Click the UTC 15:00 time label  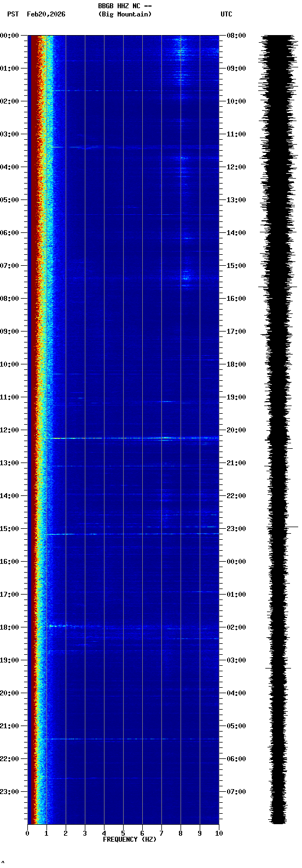(236, 266)
